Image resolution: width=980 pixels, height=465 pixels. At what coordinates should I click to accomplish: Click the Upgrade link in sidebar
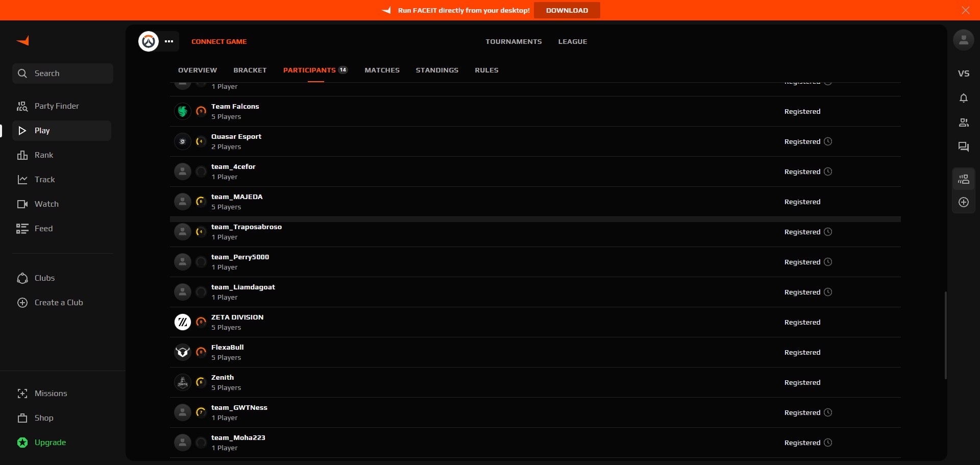[50, 443]
